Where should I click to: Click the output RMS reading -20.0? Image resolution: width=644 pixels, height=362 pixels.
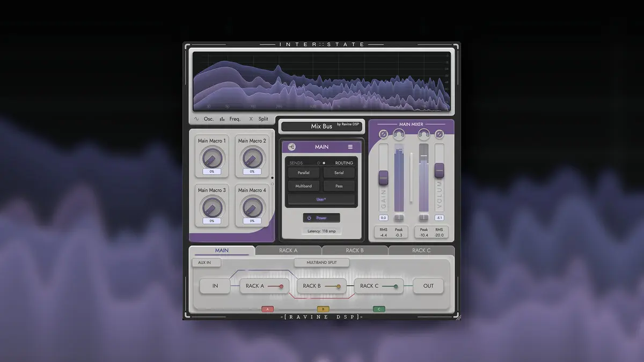(x=440, y=235)
